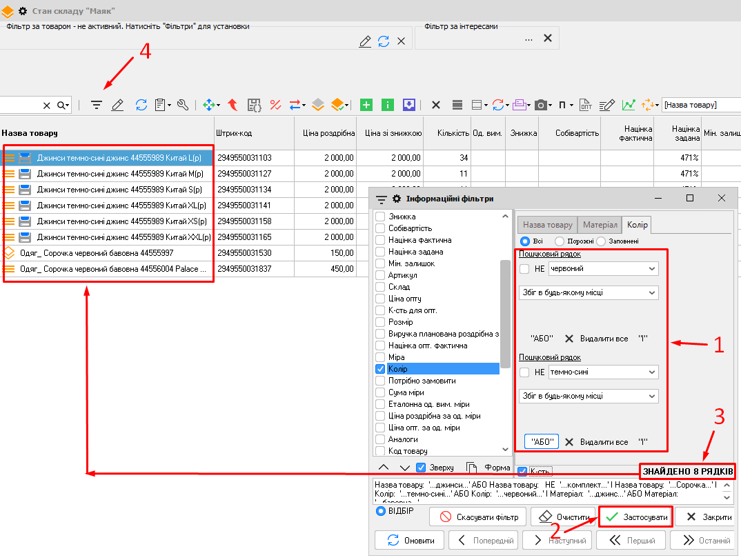Switch to the Матеріал tab

pos(600,225)
